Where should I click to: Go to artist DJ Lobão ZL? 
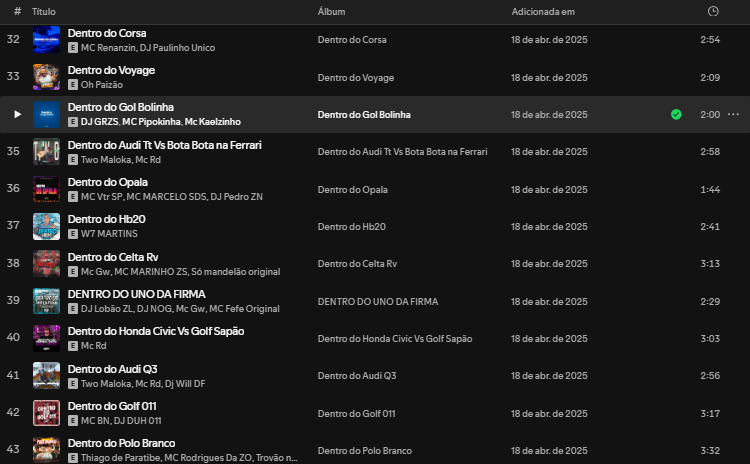pyautogui.click(x=107, y=309)
